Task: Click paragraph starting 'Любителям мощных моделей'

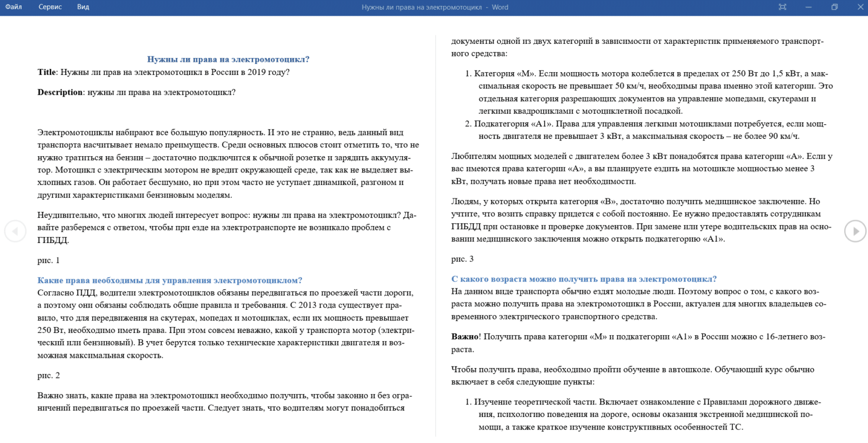Action: tap(642, 169)
